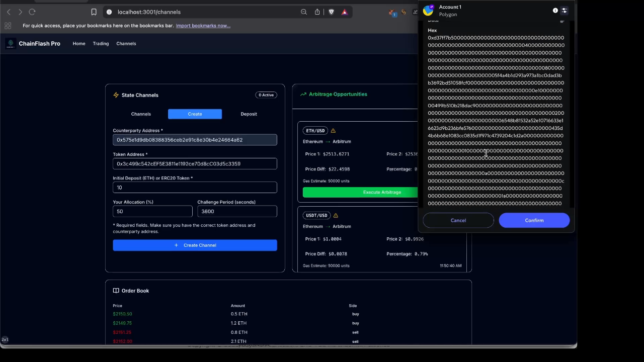Click the Create Channel button

point(195,245)
